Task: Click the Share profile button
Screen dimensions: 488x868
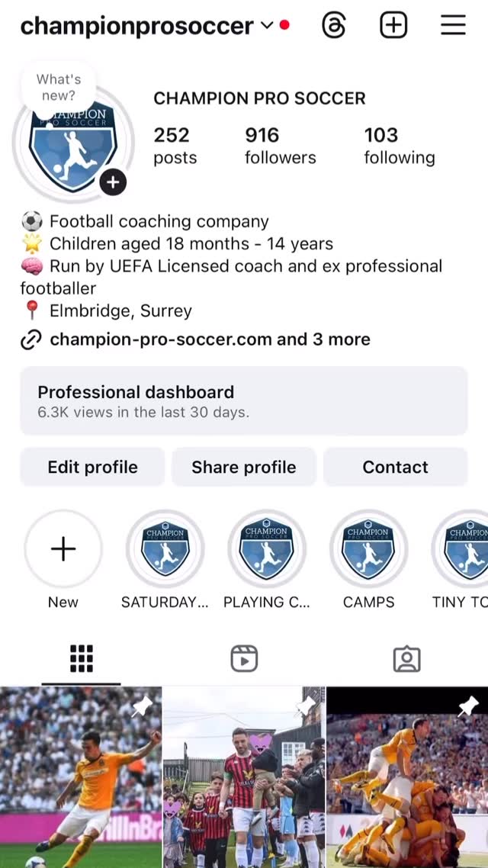Action: pyautogui.click(x=243, y=467)
